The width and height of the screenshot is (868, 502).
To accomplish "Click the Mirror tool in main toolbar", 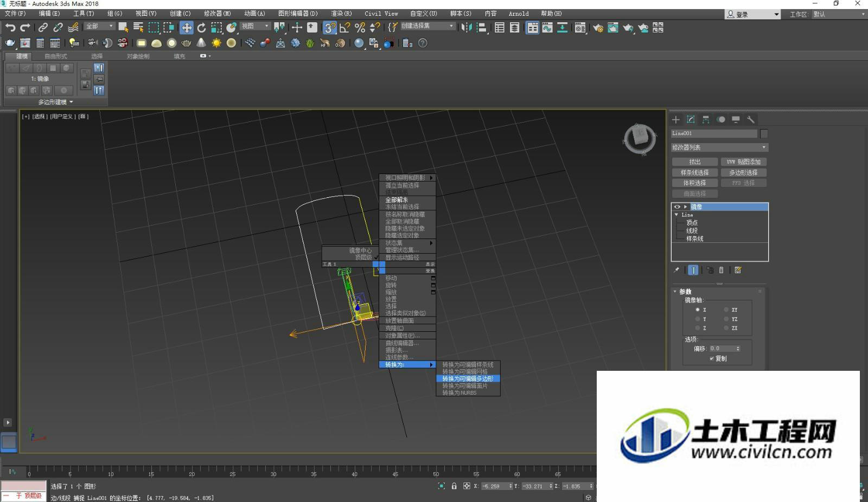I will [467, 27].
